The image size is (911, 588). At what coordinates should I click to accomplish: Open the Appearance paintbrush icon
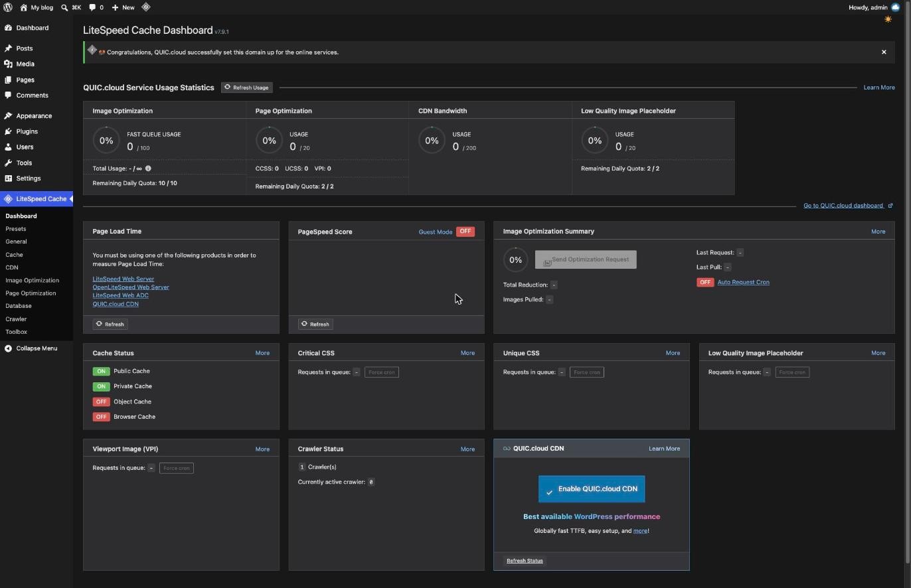(x=8, y=115)
